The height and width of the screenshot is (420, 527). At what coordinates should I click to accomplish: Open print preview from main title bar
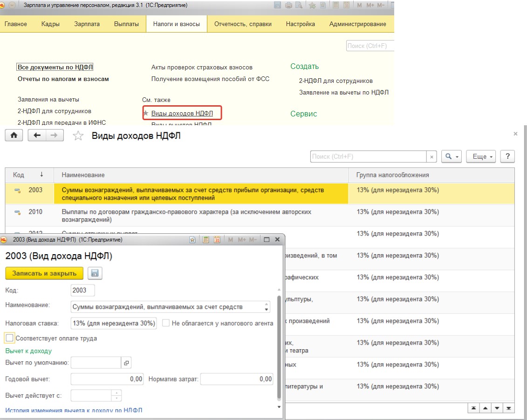point(299,5)
